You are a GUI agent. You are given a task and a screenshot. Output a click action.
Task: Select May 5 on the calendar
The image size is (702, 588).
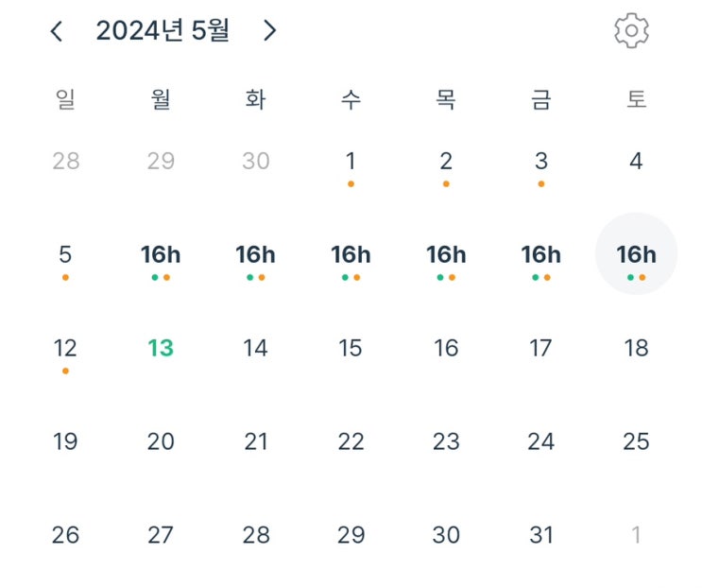pyautogui.click(x=65, y=254)
